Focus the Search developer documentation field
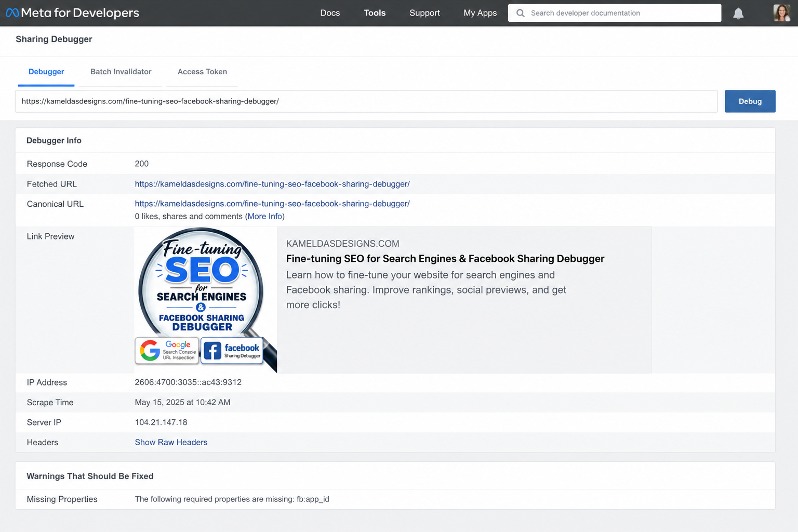 click(x=615, y=13)
